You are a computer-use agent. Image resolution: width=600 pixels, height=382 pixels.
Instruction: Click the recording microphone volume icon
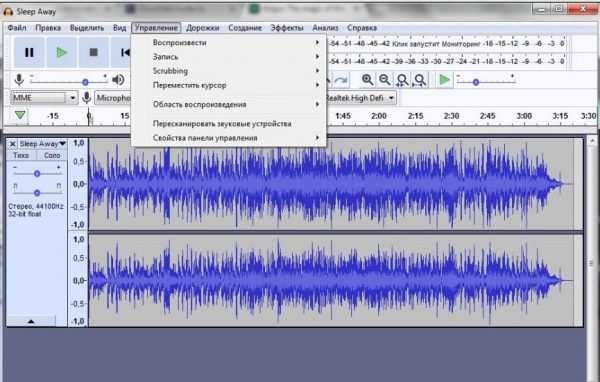coord(19,80)
